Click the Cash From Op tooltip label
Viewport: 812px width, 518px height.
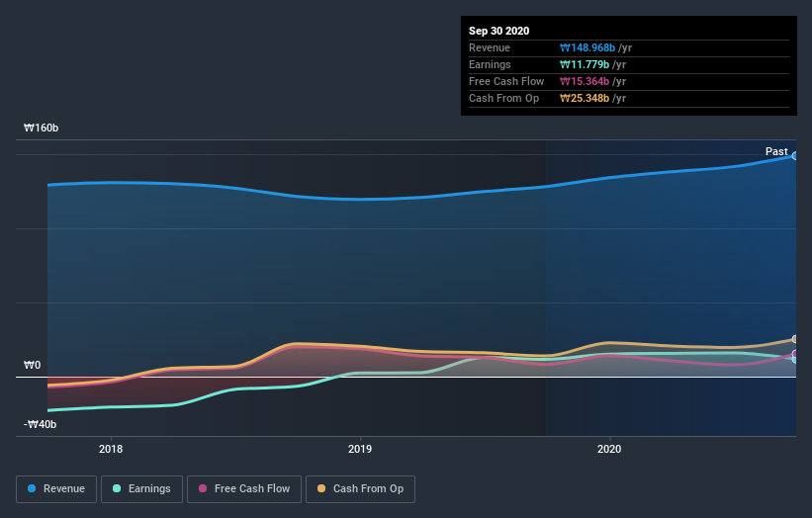(503, 98)
